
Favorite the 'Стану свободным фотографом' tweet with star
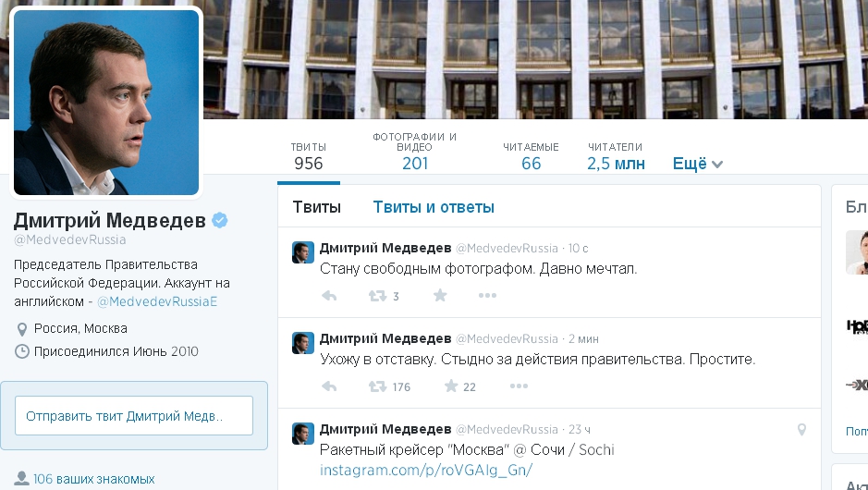click(440, 295)
